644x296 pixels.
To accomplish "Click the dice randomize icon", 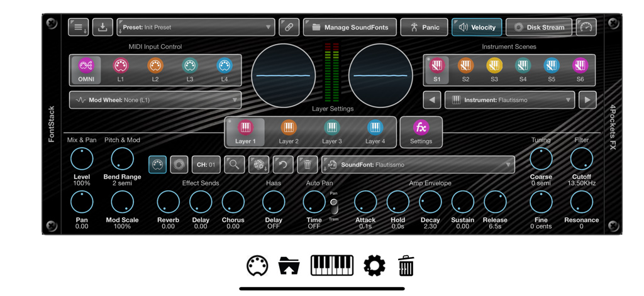I will pyautogui.click(x=258, y=165).
